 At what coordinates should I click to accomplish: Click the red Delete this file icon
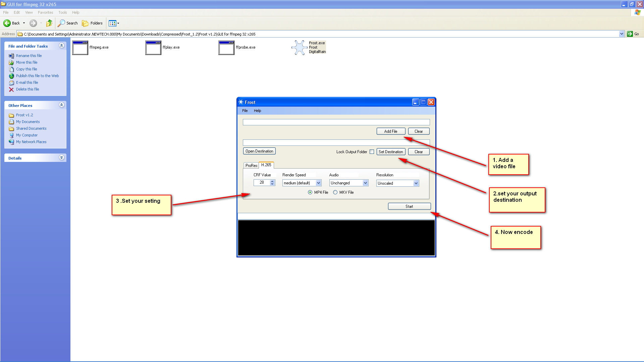click(x=11, y=89)
